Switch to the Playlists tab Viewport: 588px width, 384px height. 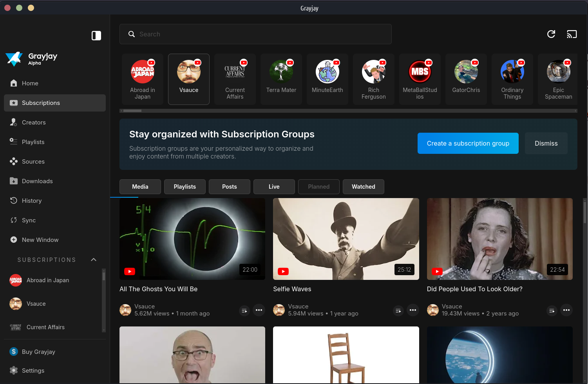(x=185, y=187)
